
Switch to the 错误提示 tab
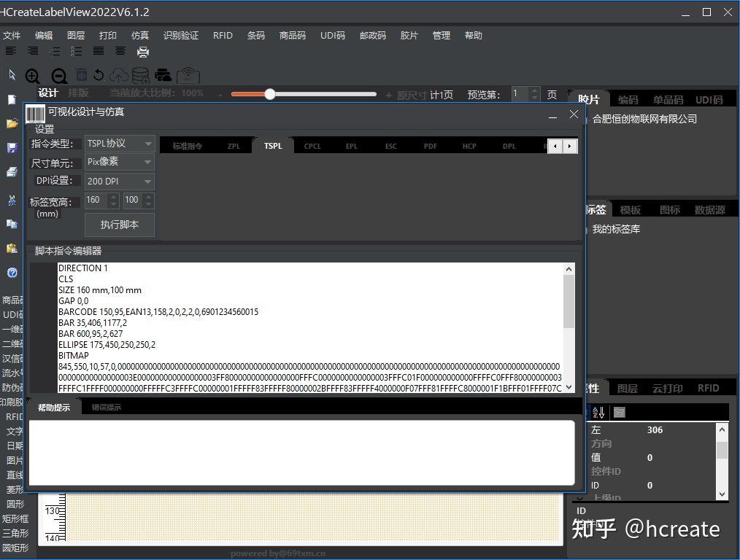coord(107,408)
